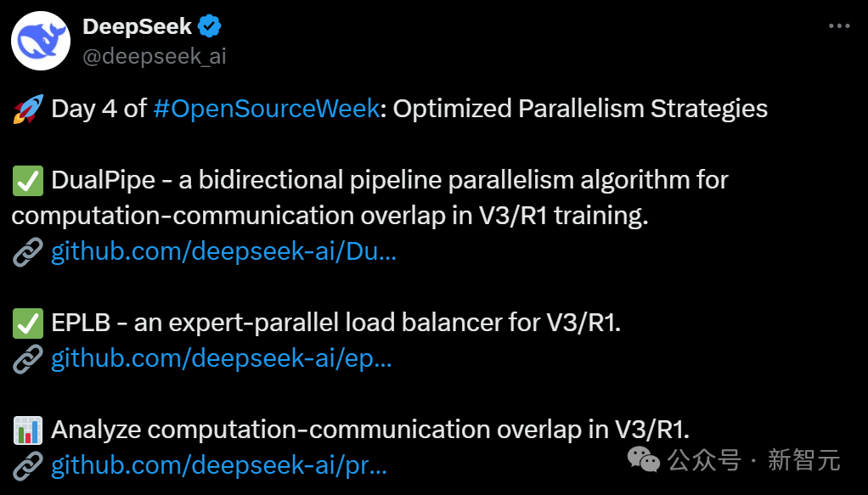The height and width of the screenshot is (495, 868).
Task: Open the DeepSeek whale profile avatar
Action: [41, 41]
